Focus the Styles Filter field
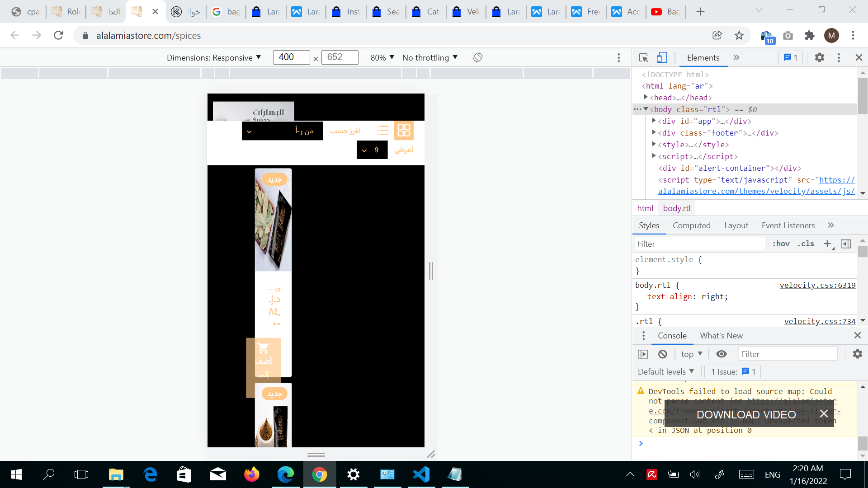This screenshot has width=868, height=488. coord(700,244)
